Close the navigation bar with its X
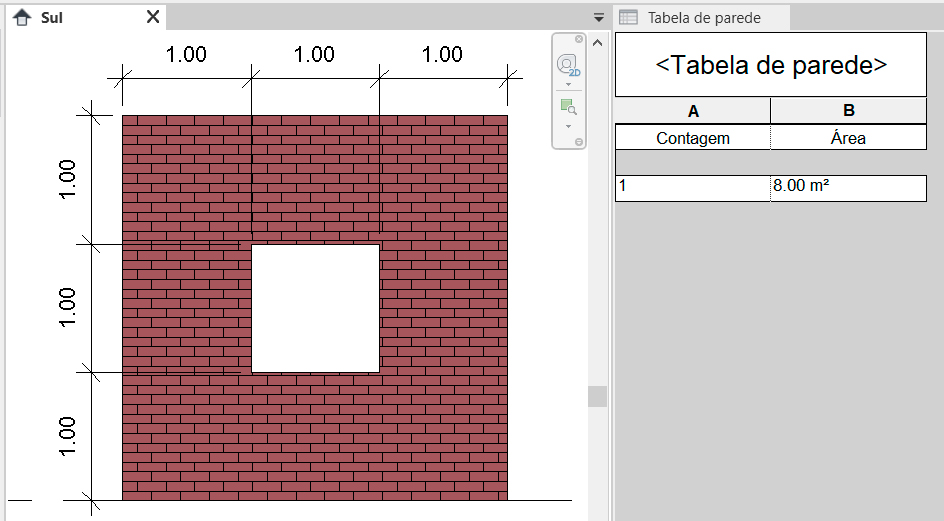 (579, 39)
